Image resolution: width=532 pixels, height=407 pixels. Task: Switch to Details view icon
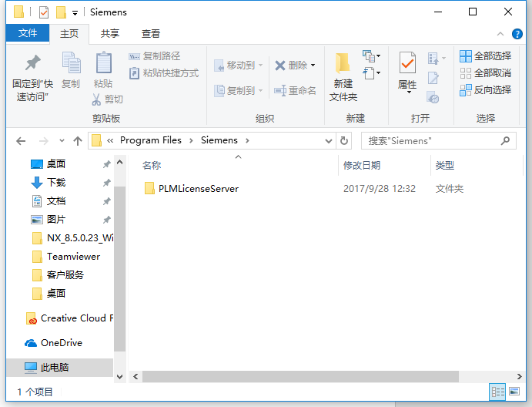[497, 392]
